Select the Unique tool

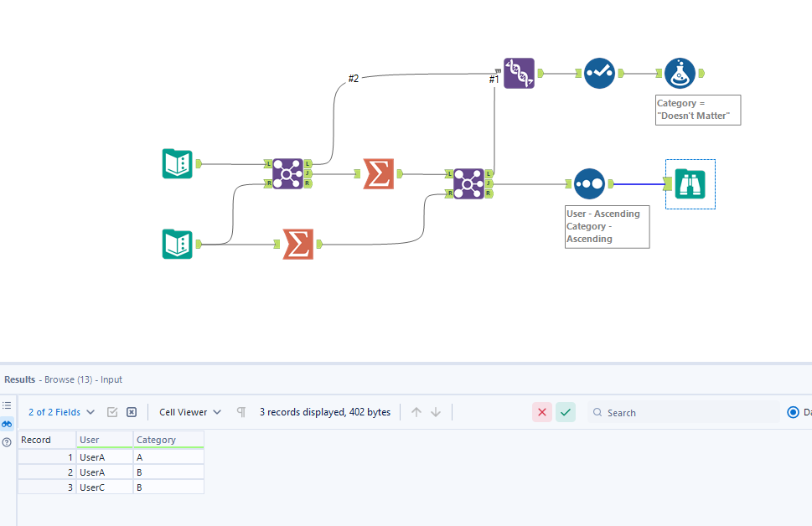(598, 73)
